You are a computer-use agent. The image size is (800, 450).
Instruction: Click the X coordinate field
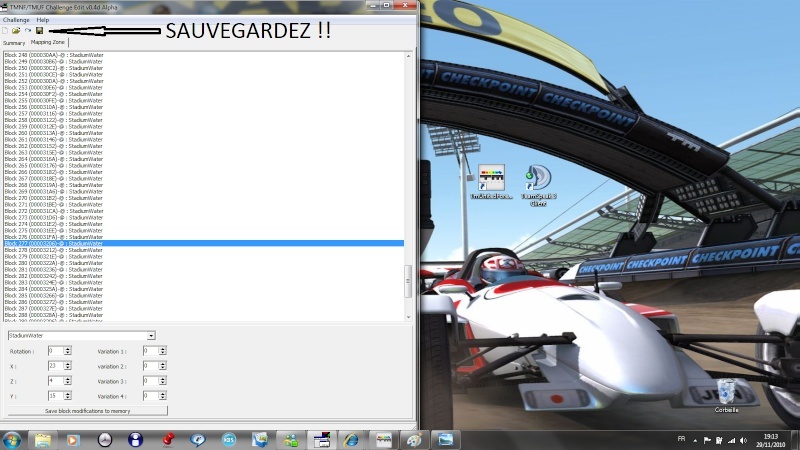click(56, 366)
